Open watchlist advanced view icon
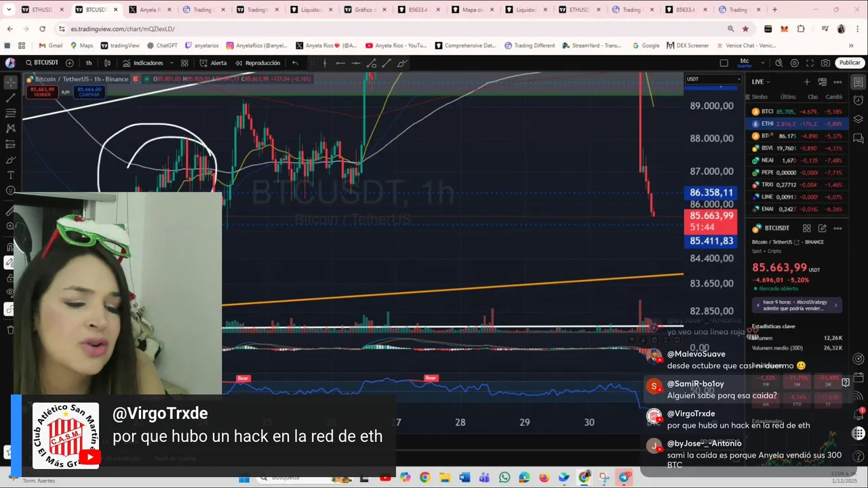This screenshot has width=868, height=488. (x=823, y=82)
